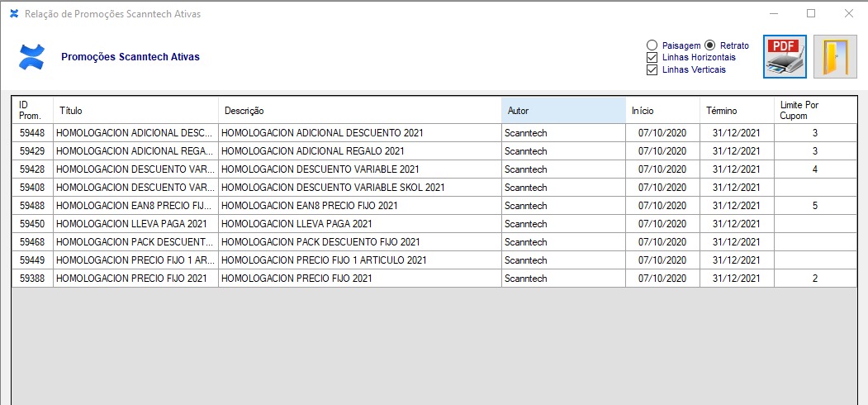Image resolution: width=868 pixels, height=405 pixels.
Task: Select promotion ID 59428 cell
Action: [33, 169]
